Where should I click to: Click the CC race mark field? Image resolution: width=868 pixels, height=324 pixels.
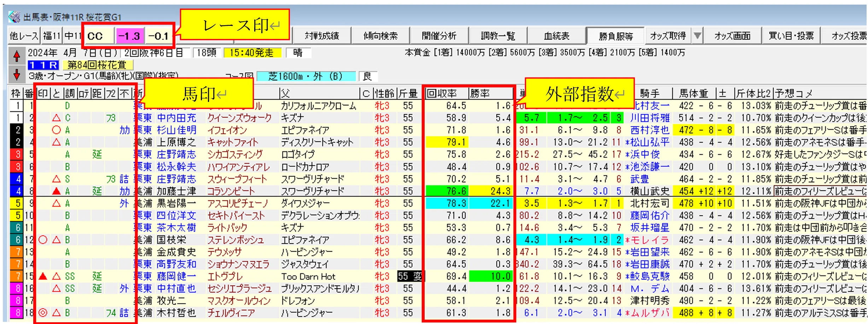click(x=100, y=36)
